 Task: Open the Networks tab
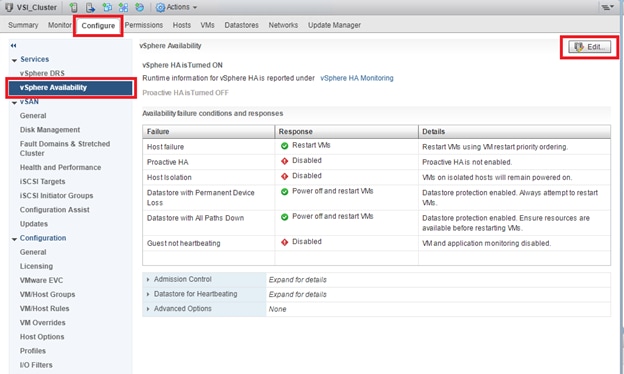pos(283,25)
